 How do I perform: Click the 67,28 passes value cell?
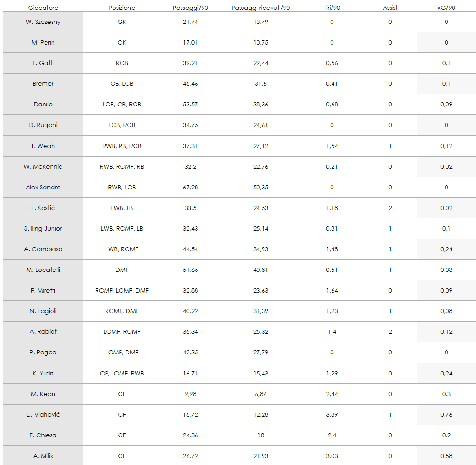[190, 187]
